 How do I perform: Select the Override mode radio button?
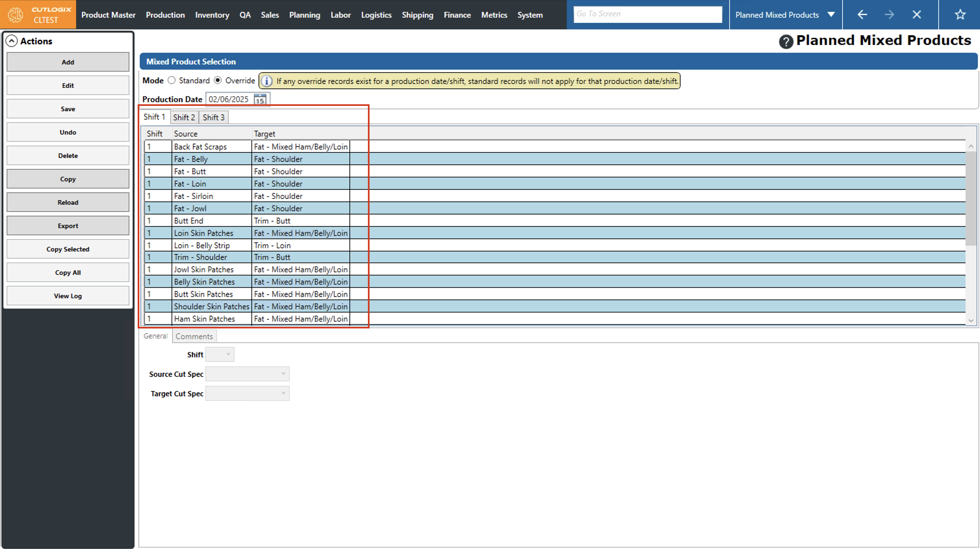click(x=218, y=80)
